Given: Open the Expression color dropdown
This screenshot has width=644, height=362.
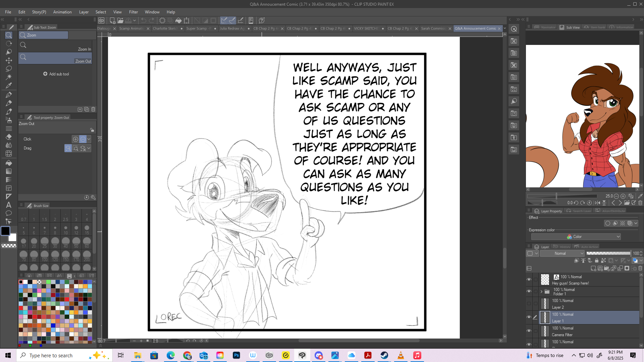Looking at the screenshot, I should (x=576, y=237).
